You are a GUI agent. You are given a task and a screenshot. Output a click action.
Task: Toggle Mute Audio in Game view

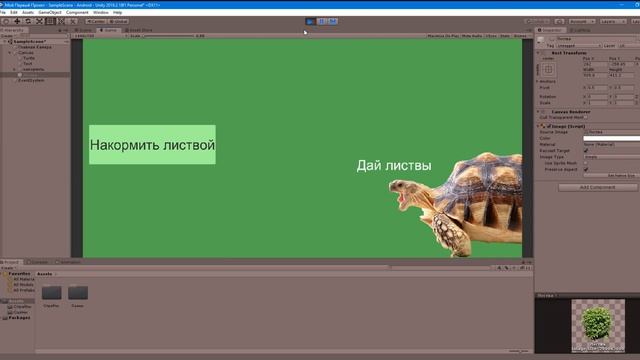[x=472, y=36]
